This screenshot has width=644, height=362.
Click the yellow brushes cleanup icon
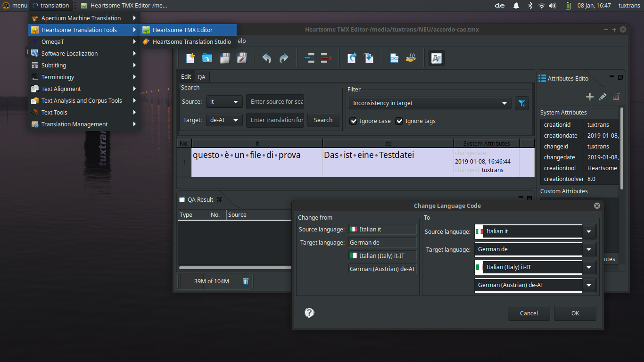(411, 58)
